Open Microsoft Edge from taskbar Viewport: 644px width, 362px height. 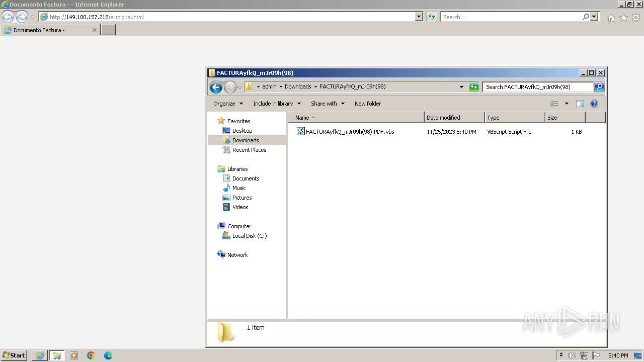pos(108,355)
